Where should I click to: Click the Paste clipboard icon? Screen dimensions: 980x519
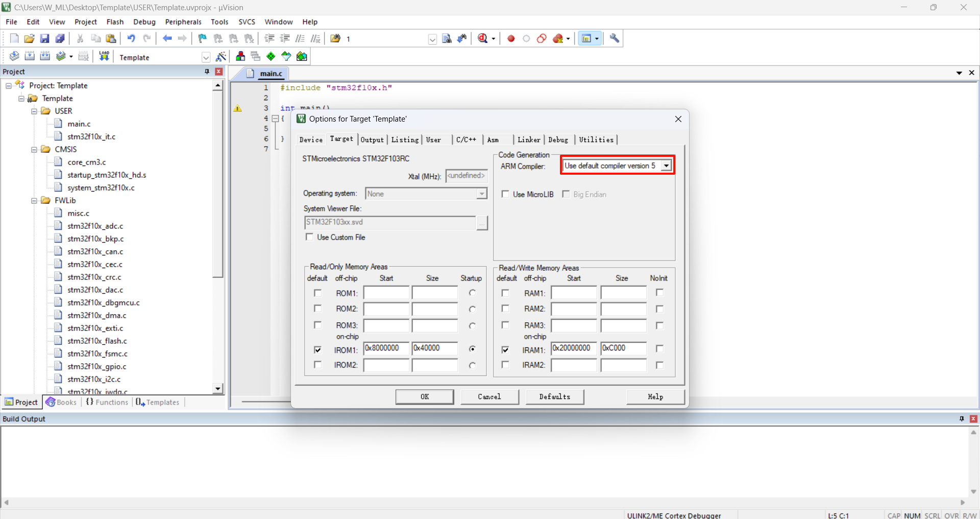(111, 38)
